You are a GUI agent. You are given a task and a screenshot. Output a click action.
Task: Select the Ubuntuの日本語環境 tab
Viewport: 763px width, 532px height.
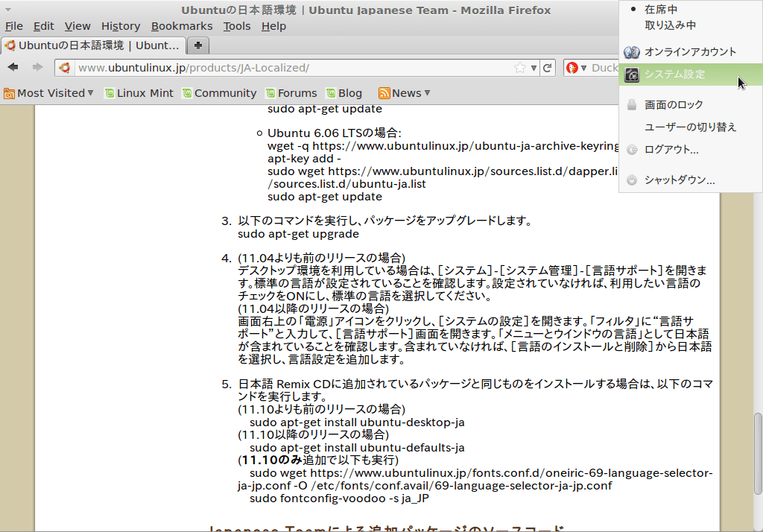coord(93,45)
